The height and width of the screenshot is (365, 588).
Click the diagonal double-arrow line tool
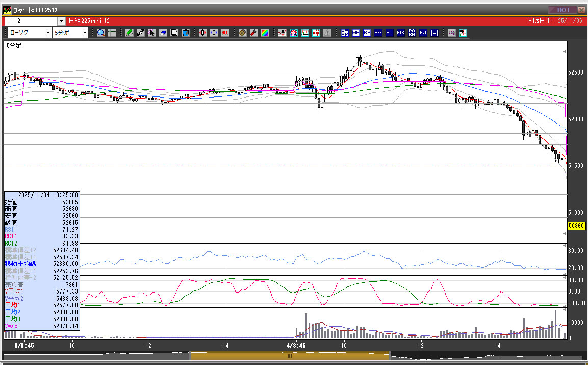point(140,33)
